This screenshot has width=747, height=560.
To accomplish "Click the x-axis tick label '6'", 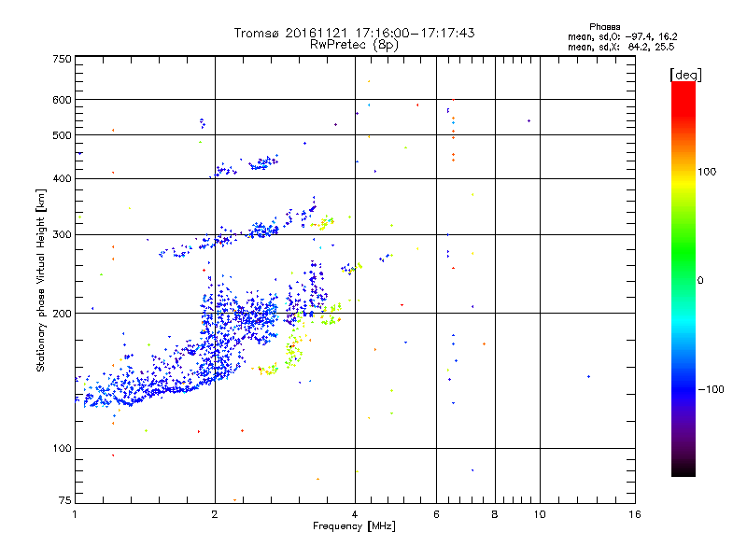I will (x=436, y=514).
